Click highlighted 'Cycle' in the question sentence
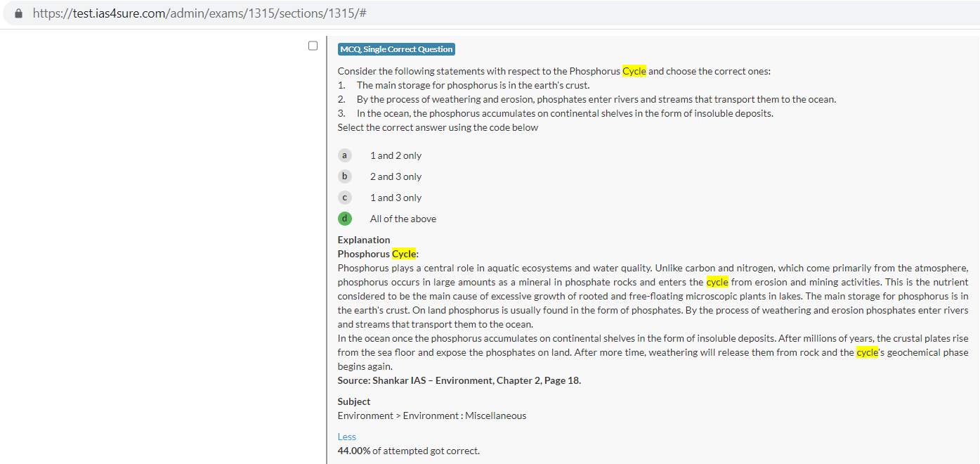 coord(634,71)
